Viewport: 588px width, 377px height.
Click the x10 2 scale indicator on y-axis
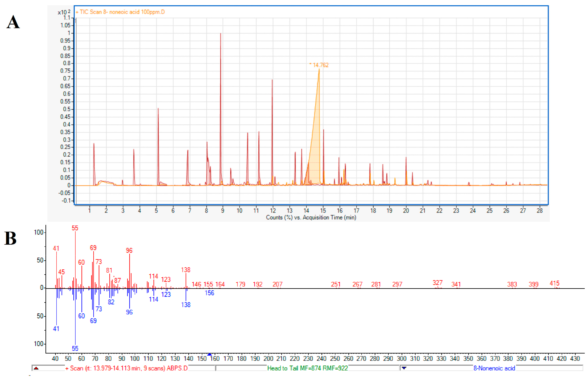[x=64, y=12]
